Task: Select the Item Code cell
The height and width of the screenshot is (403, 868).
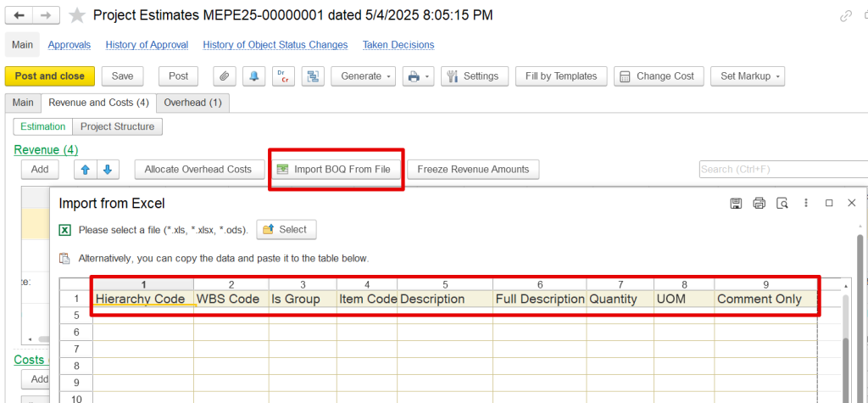Action: tap(367, 299)
